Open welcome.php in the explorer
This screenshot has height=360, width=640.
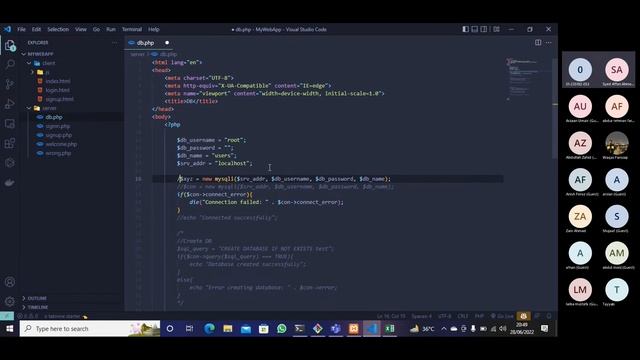click(x=61, y=144)
